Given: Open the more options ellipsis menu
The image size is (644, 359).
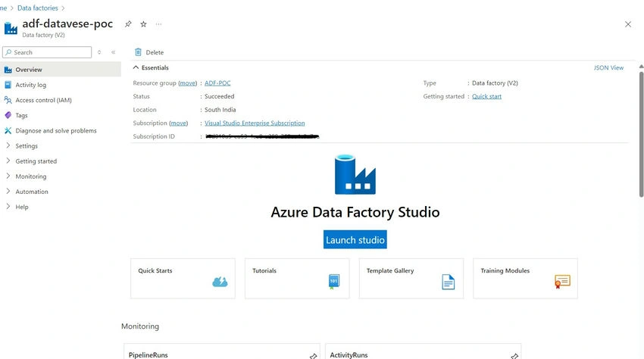Looking at the screenshot, I should [x=158, y=24].
